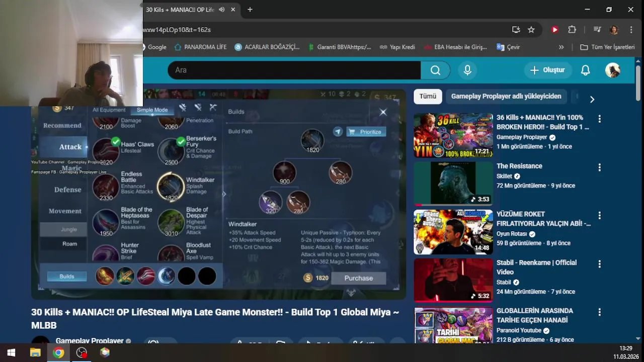Viewport: 644px width, 362px height.
Task: Click the send arrow icon beside Prioritize
Action: click(338, 132)
